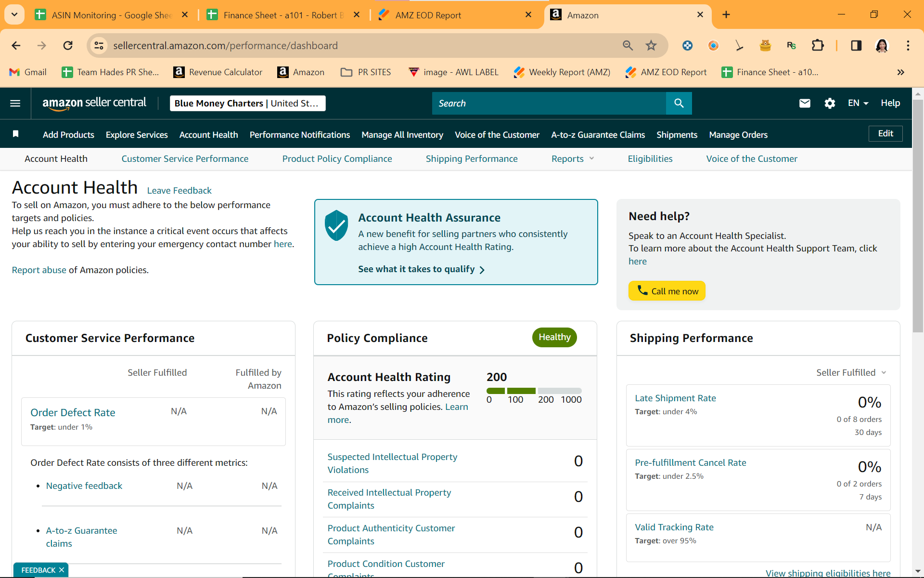Open Gmail bookmark
This screenshot has width=924, height=578.
point(28,72)
